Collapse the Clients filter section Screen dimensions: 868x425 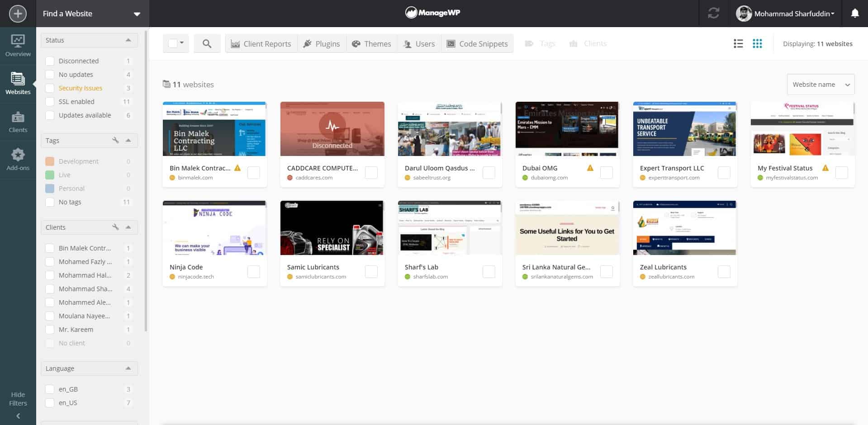coord(128,227)
